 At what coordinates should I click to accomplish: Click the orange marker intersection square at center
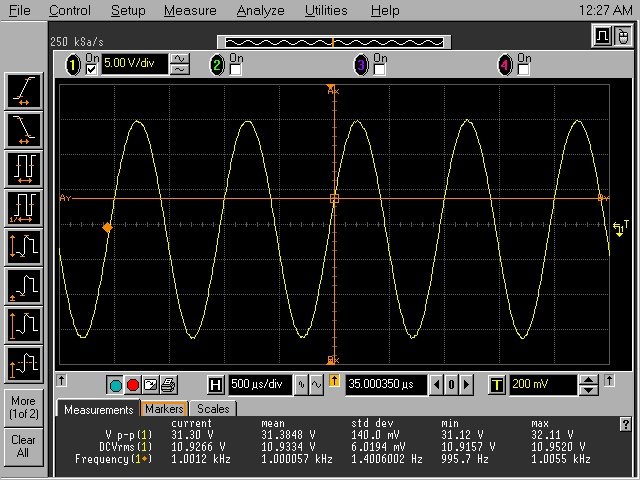coord(334,199)
